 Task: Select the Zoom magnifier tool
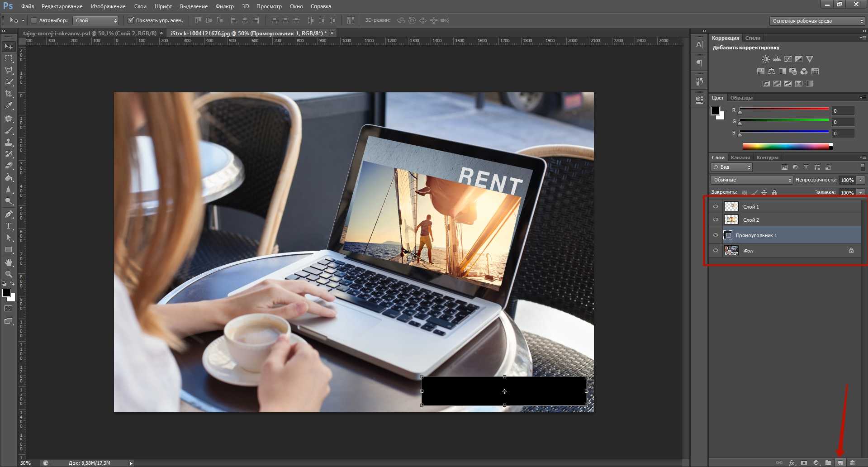pos(9,274)
